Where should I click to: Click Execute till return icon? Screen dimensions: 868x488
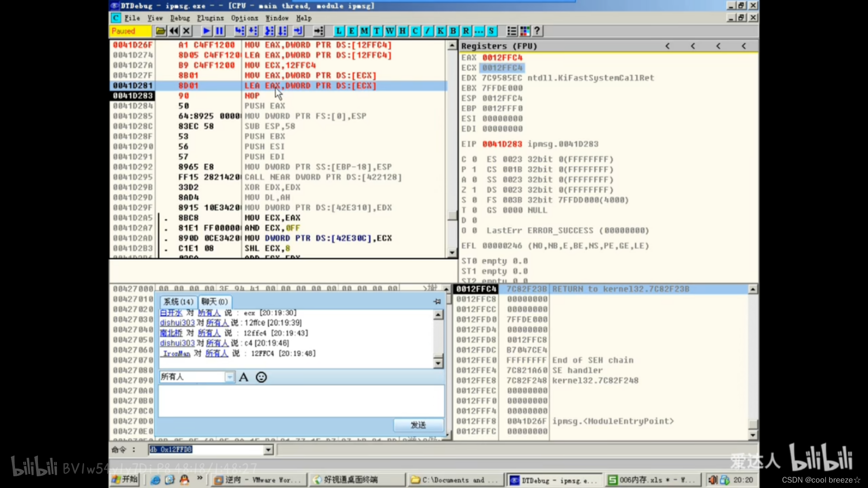click(x=299, y=31)
